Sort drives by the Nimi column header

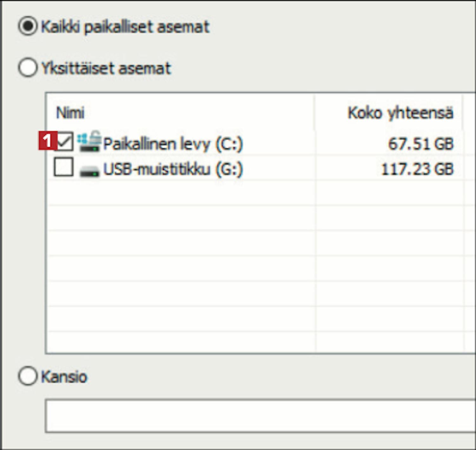(70, 113)
